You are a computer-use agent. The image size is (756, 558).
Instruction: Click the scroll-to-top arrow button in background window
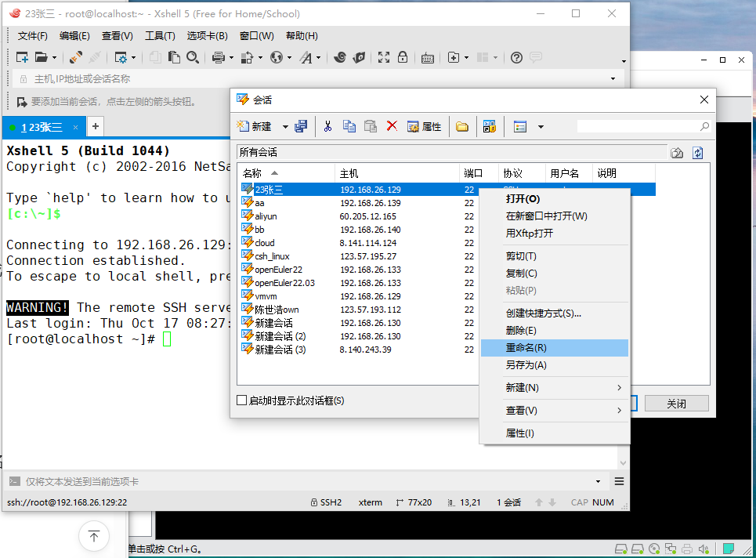coord(93,536)
